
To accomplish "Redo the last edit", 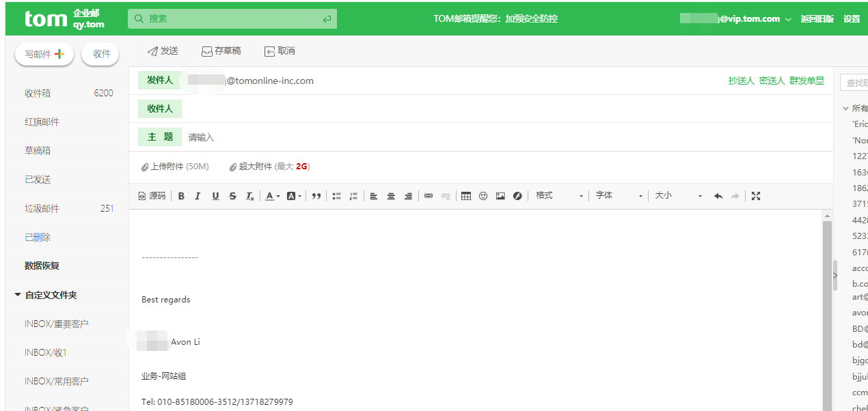I will (x=735, y=196).
